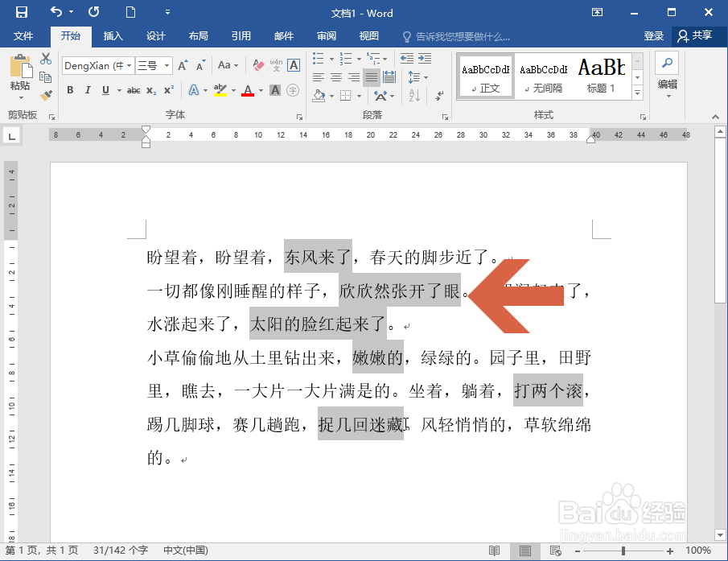The height and width of the screenshot is (561, 728).
Task: Select the 无间隔 style
Action: 543,76
